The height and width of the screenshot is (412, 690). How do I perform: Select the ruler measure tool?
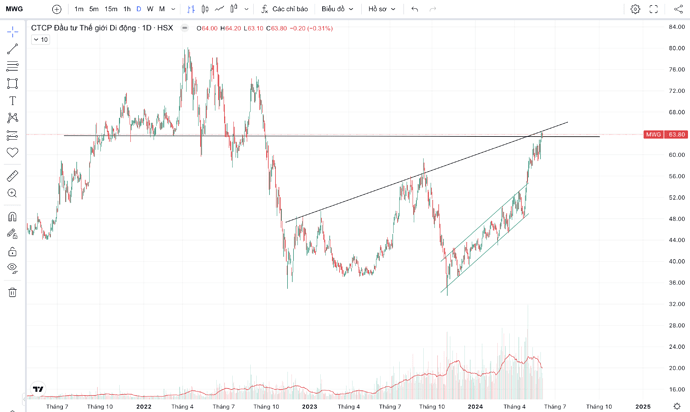point(12,176)
